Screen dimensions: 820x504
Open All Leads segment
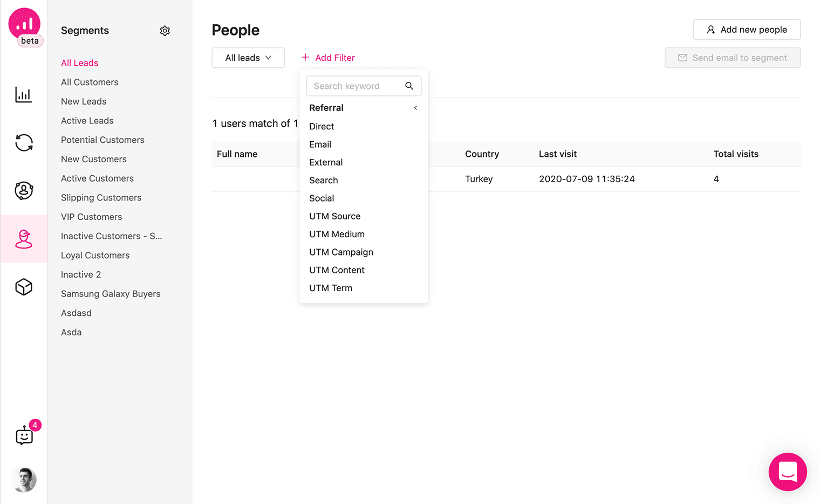[79, 63]
